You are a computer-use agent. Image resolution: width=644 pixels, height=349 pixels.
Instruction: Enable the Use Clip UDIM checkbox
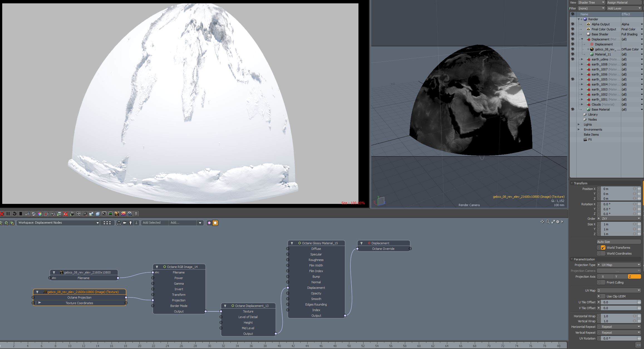[603, 296]
